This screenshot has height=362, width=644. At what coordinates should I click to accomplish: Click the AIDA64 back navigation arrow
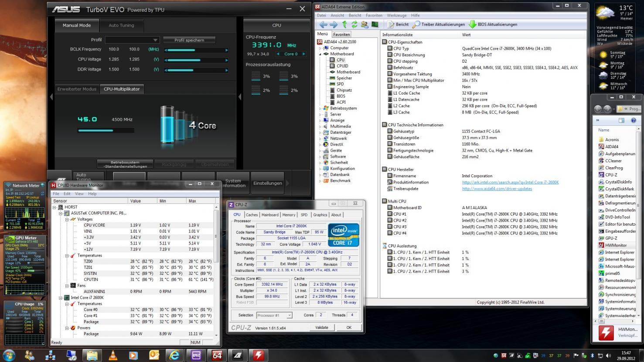[x=324, y=24]
